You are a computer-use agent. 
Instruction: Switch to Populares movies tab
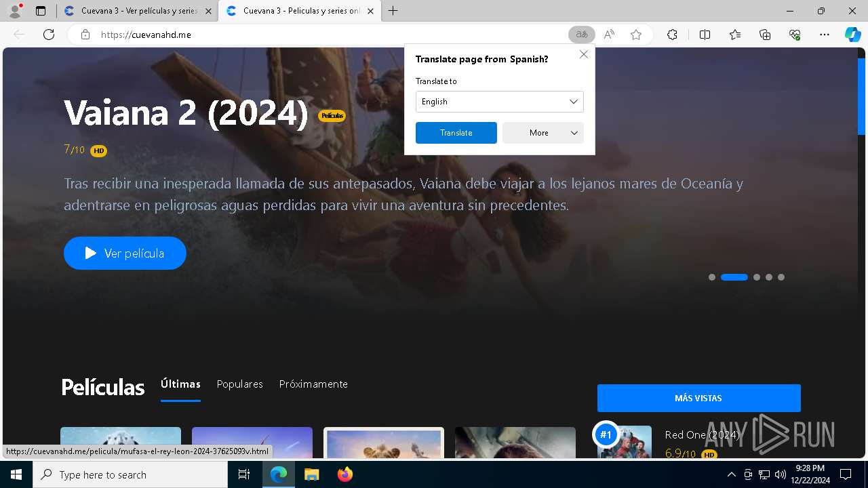pyautogui.click(x=239, y=384)
